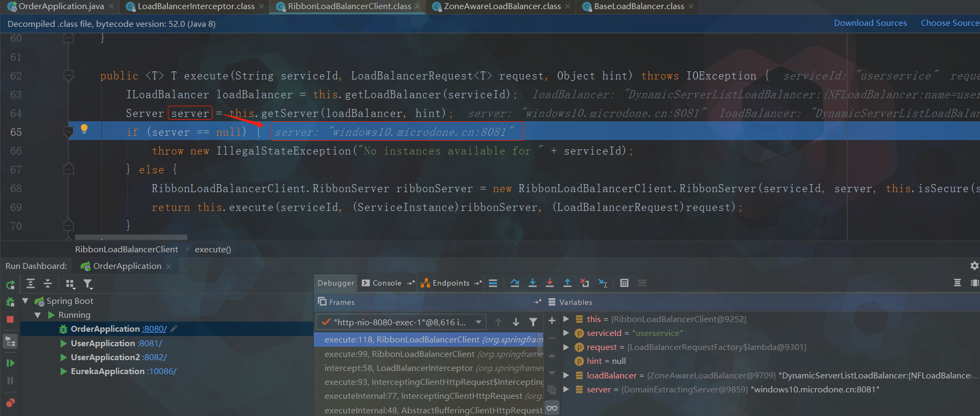Expand the serviceId variable node
980x416 pixels.
(566, 333)
